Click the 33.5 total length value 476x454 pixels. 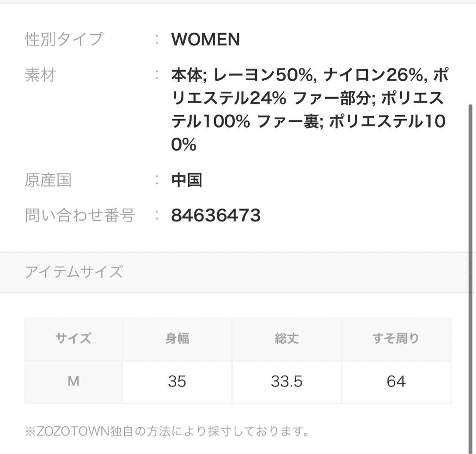pyautogui.click(x=286, y=381)
